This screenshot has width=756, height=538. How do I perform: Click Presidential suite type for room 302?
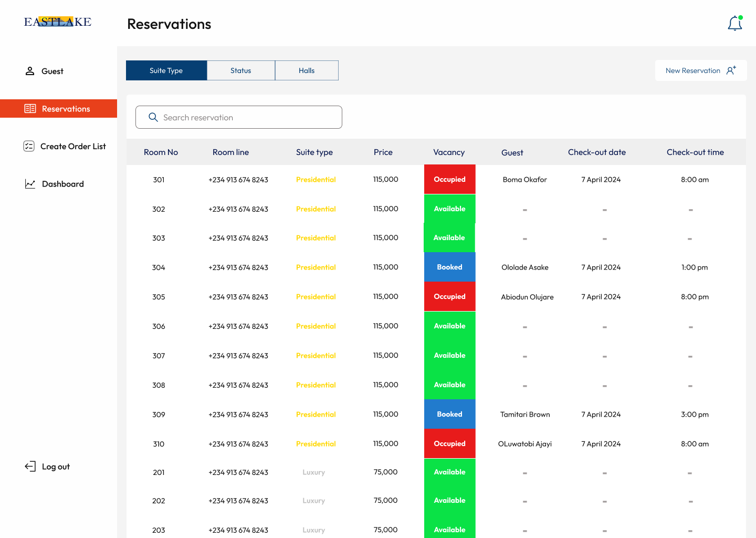[316, 209]
